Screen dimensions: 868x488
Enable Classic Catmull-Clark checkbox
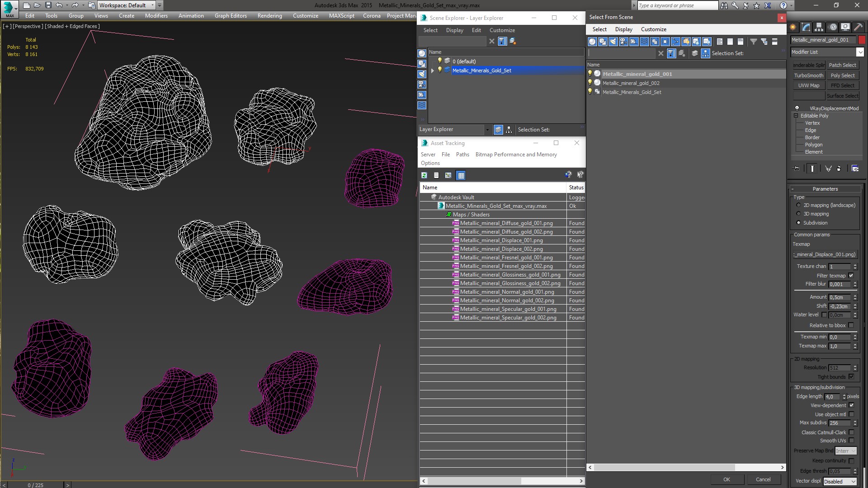click(851, 432)
